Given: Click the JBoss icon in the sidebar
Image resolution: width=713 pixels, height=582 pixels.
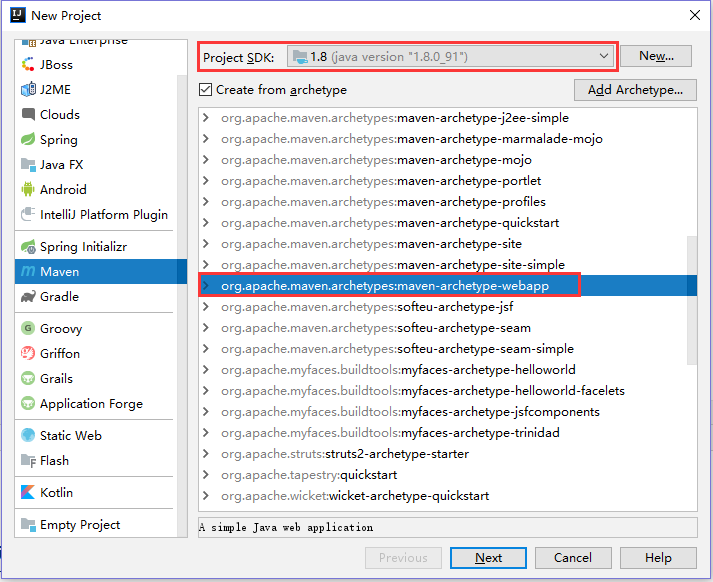Looking at the screenshot, I should point(28,65).
